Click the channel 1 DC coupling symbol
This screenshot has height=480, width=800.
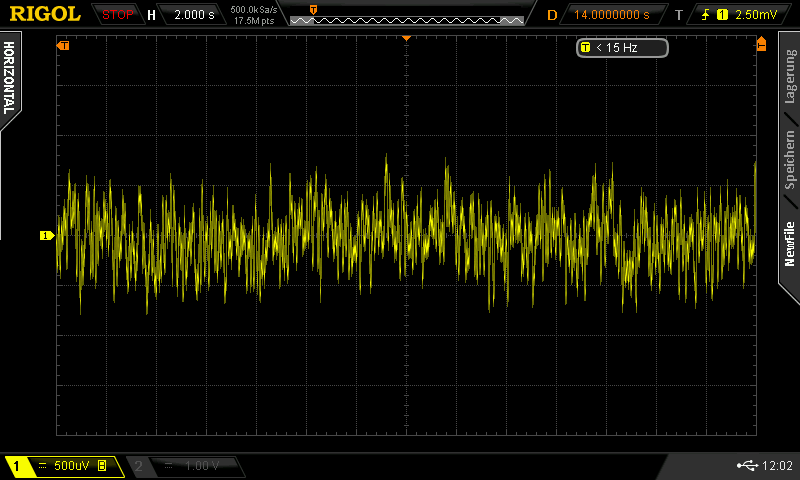point(42,466)
